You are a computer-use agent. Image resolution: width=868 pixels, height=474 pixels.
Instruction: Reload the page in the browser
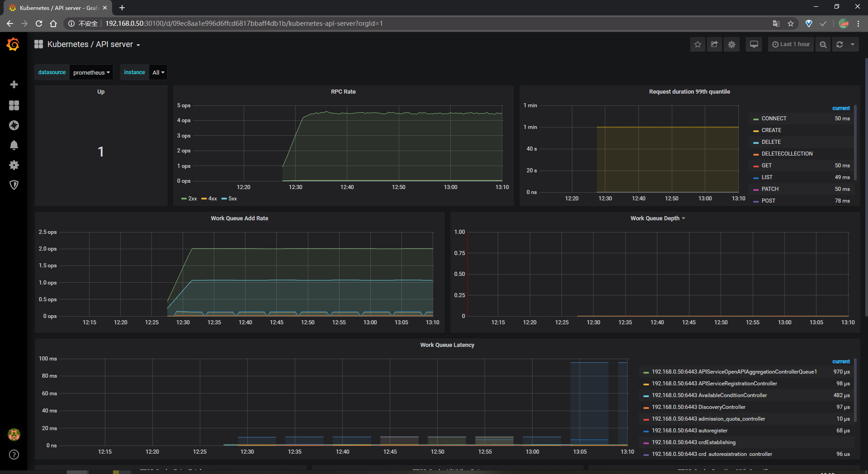[39, 24]
